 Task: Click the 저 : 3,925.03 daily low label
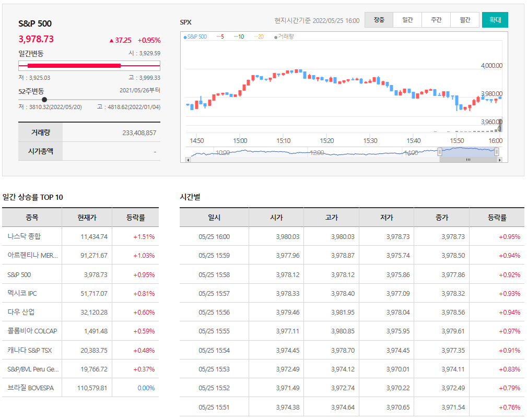34,78
